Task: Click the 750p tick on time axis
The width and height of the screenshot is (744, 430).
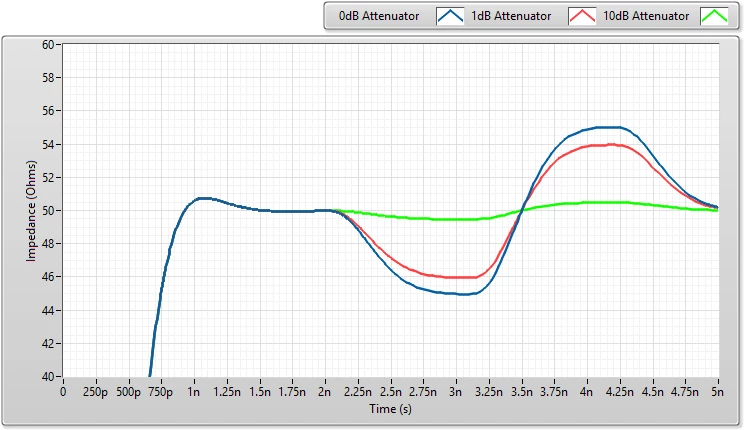Action: [x=161, y=392]
